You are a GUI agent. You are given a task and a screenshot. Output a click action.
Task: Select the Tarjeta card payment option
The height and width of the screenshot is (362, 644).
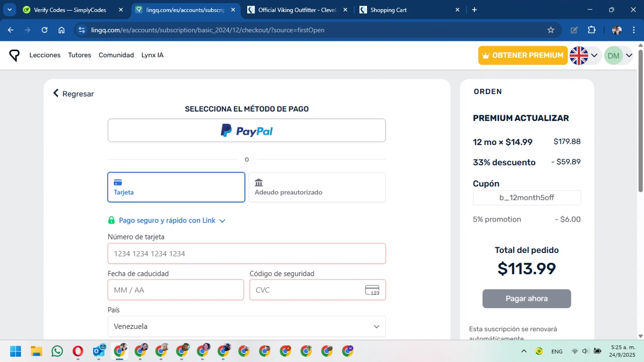176,187
